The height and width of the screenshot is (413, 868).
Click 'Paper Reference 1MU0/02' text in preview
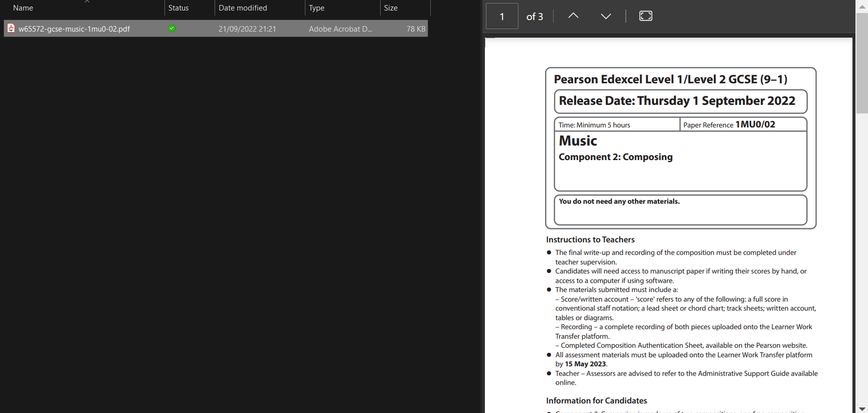coord(729,124)
